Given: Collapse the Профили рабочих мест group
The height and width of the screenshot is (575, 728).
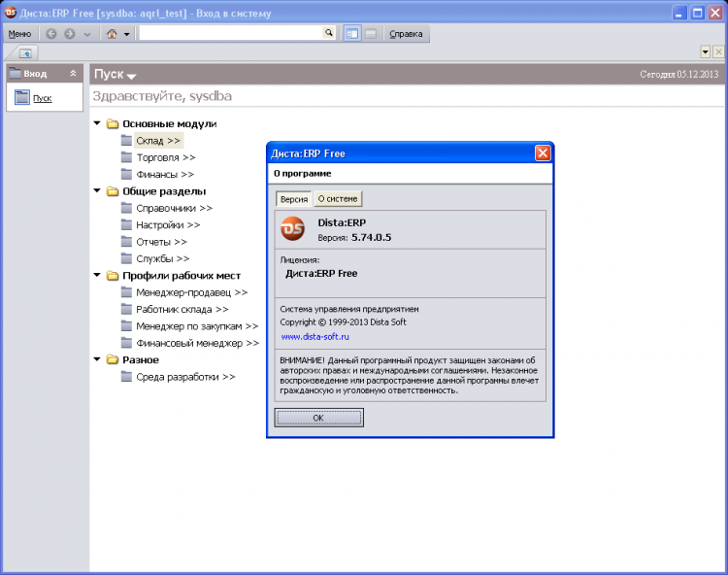Looking at the screenshot, I should pyautogui.click(x=97, y=275).
